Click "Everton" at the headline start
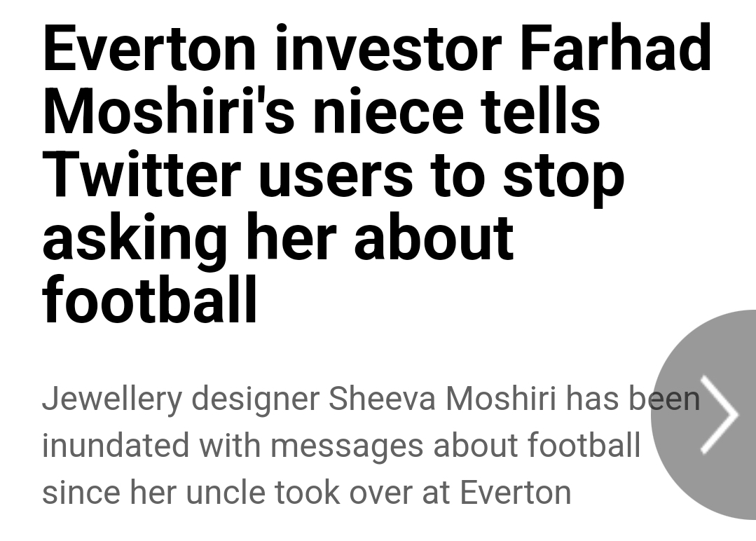The image size is (756, 541). (149, 49)
